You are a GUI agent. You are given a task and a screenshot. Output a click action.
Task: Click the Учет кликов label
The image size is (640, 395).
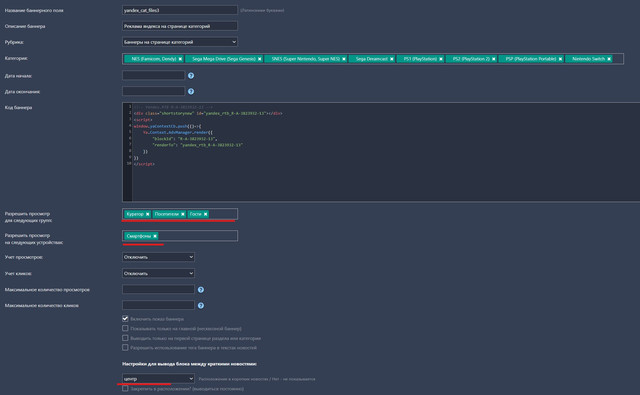click(18, 273)
